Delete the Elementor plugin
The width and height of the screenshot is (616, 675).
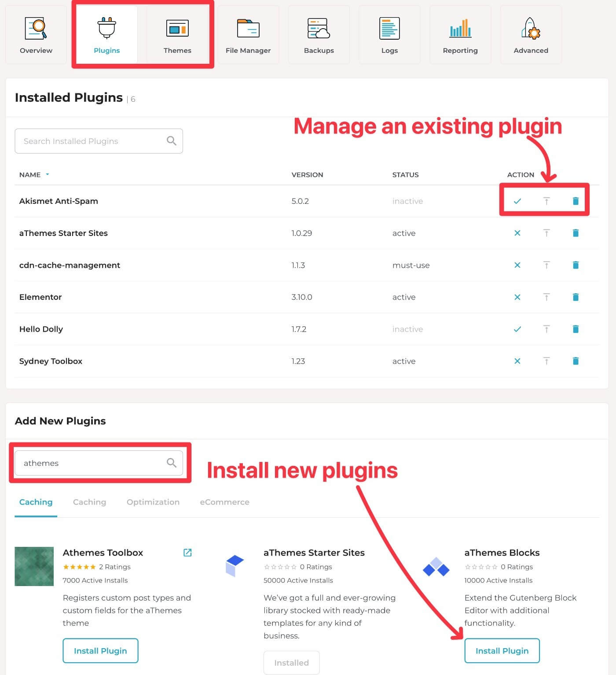tap(576, 297)
